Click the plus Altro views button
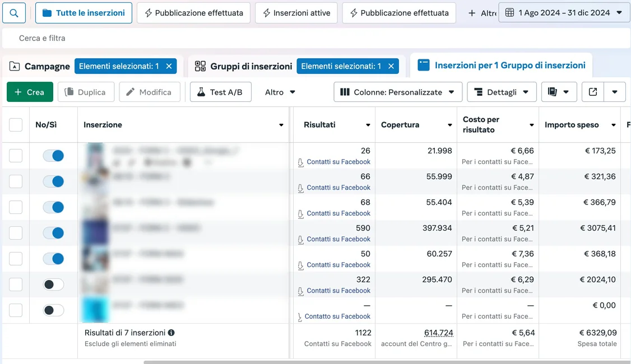Viewport: 631px width, 364px height. (482, 13)
